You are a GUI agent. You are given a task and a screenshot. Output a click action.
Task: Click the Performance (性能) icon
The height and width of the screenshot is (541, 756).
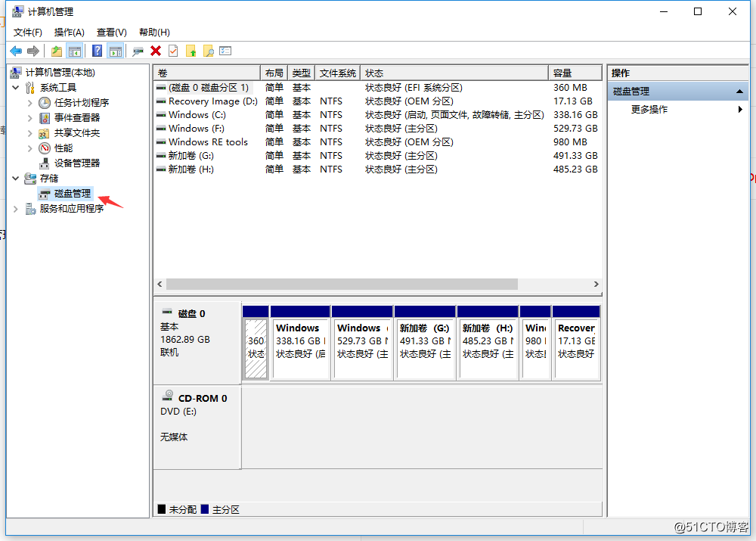[45, 148]
